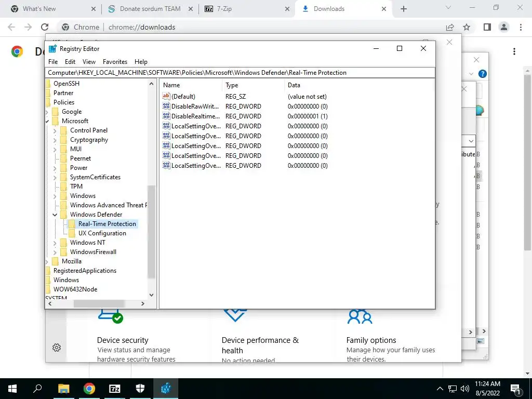Open a new Chrome tab
The width and height of the screenshot is (532, 399).
[403, 9]
